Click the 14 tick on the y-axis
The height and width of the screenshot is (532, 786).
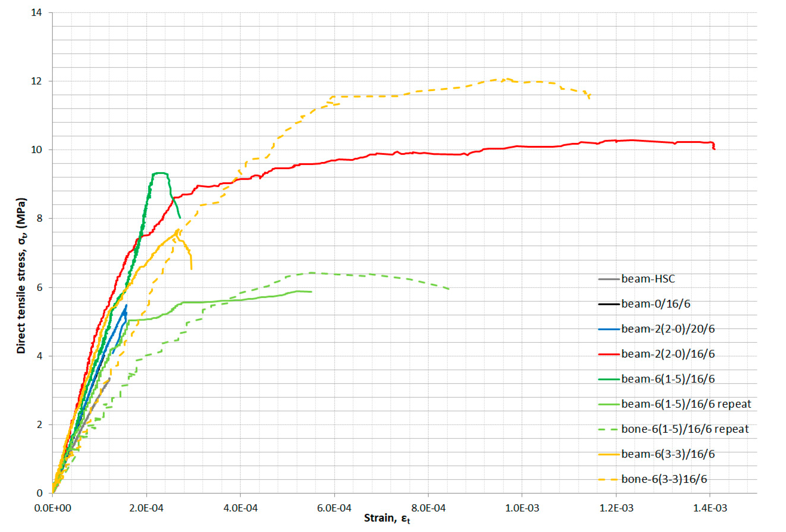click(x=36, y=13)
